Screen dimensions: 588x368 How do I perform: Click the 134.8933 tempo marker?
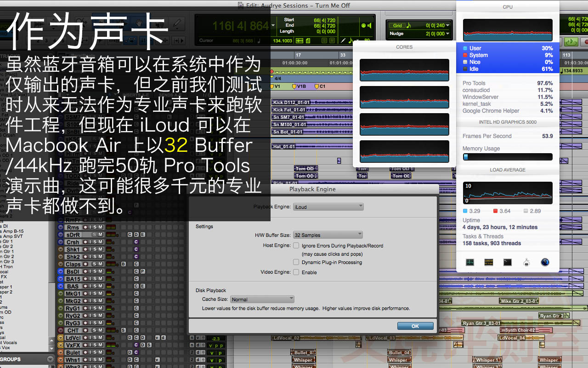571,71
